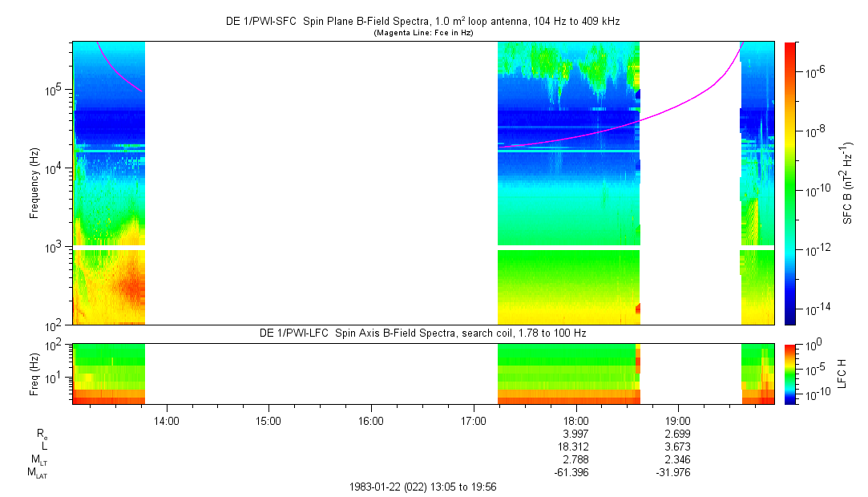Click the Magenta Line Fce subtitle text

tap(423, 33)
